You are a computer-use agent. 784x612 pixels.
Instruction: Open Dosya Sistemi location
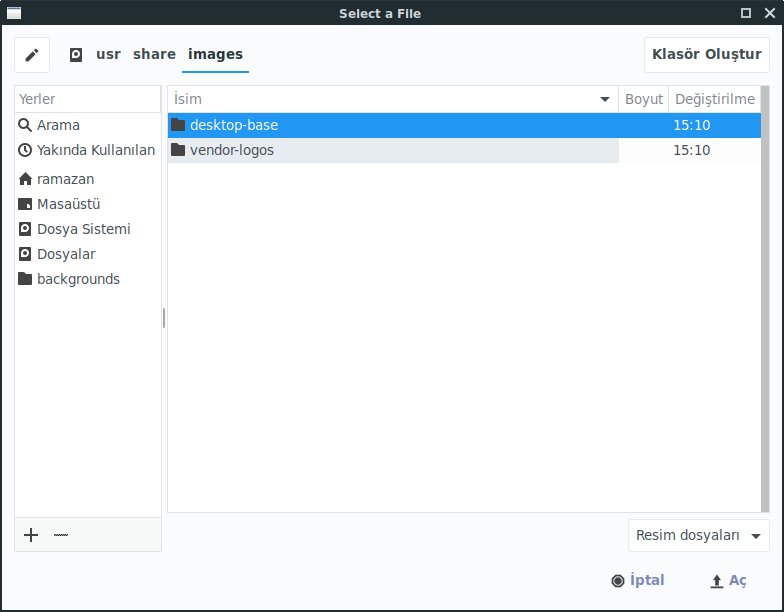point(88,229)
